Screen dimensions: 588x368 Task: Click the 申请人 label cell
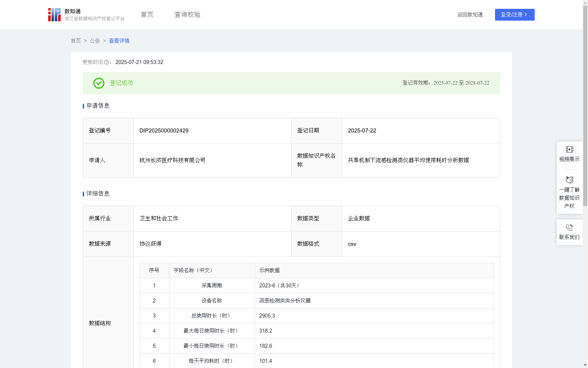pyautogui.click(x=108, y=160)
